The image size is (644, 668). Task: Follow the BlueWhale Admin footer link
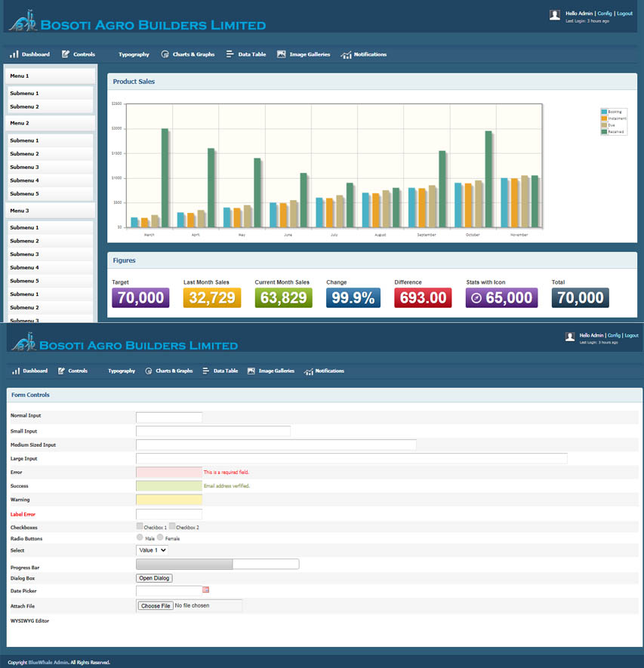click(x=48, y=662)
